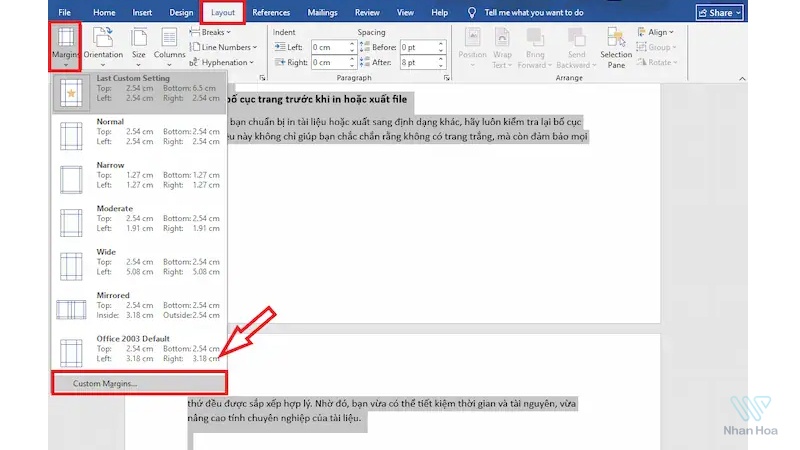Switch to the View tab
Viewport: 800px width, 450px height.
[405, 12]
